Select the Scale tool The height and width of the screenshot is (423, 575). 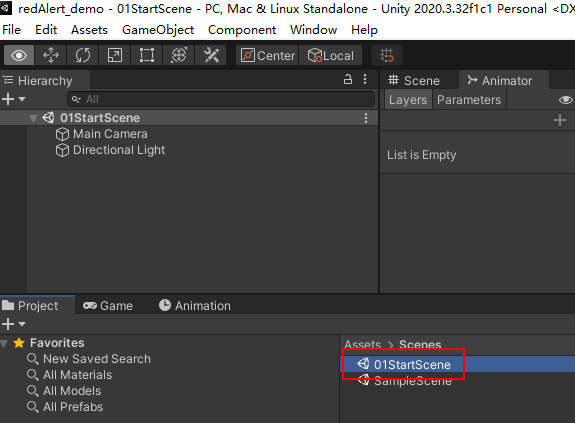click(x=115, y=55)
